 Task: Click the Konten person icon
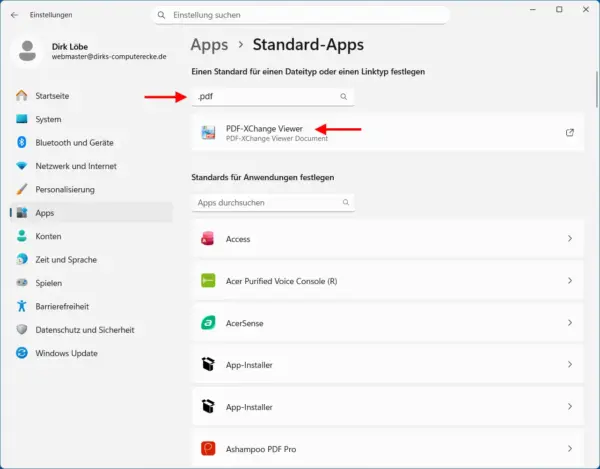(22, 236)
